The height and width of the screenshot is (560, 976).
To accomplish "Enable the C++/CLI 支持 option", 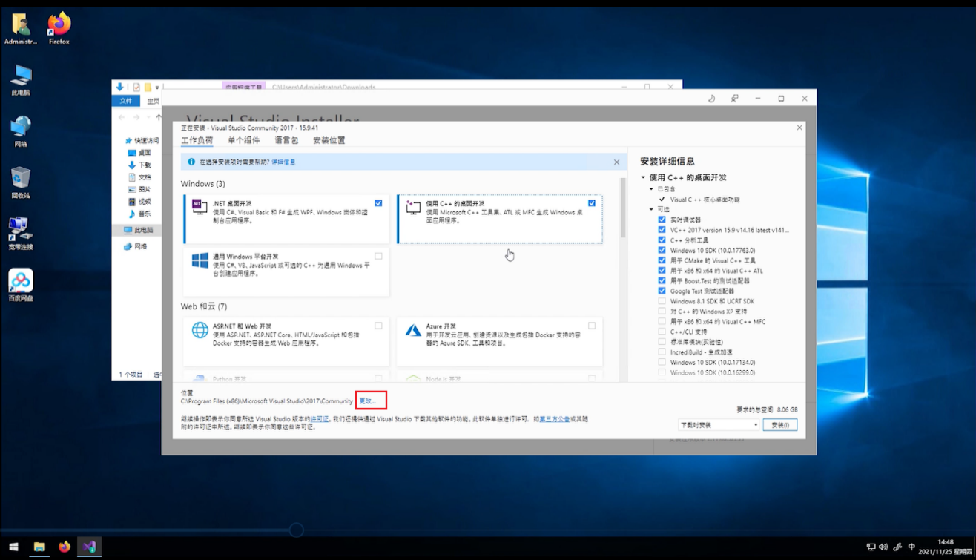I will click(x=662, y=332).
